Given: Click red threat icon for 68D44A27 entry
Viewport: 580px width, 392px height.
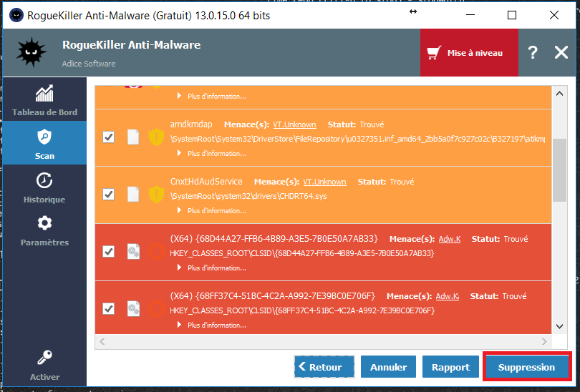Looking at the screenshot, I should 157,252.
